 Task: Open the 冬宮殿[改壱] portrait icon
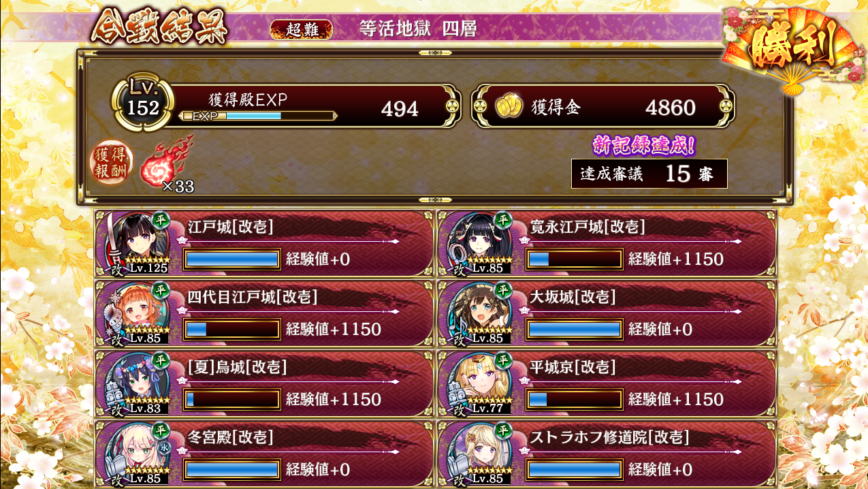pos(139,454)
